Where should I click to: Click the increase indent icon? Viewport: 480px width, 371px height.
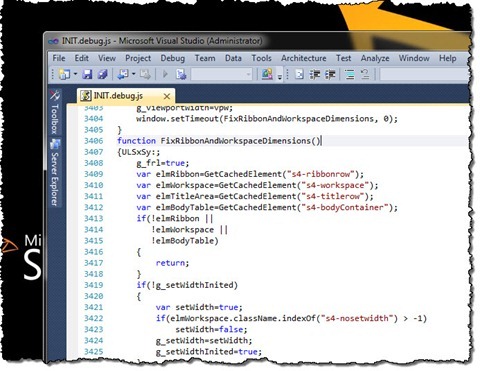[x=330, y=74]
